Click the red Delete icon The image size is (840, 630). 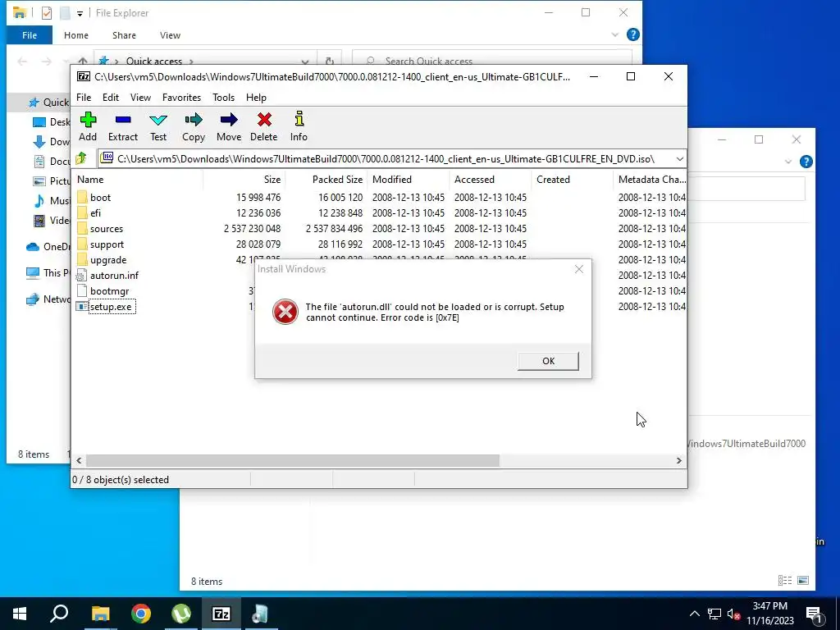[x=264, y=120]
